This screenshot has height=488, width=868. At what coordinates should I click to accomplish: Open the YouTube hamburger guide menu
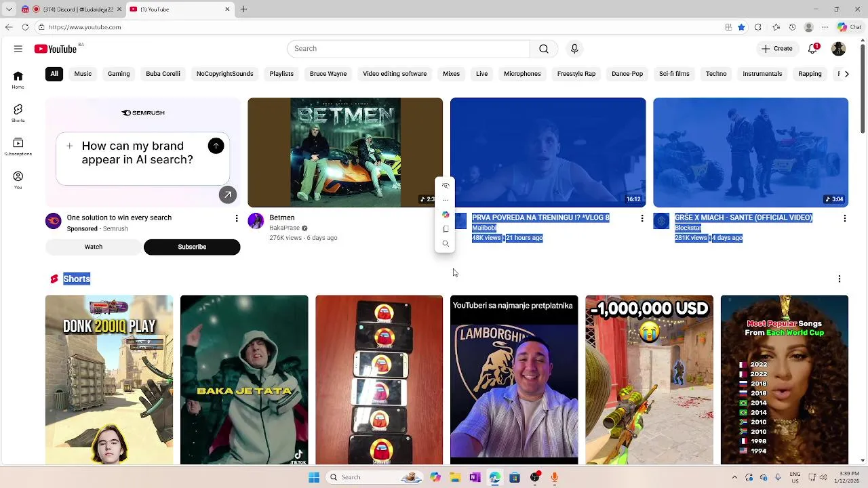[x=18, y=49]
